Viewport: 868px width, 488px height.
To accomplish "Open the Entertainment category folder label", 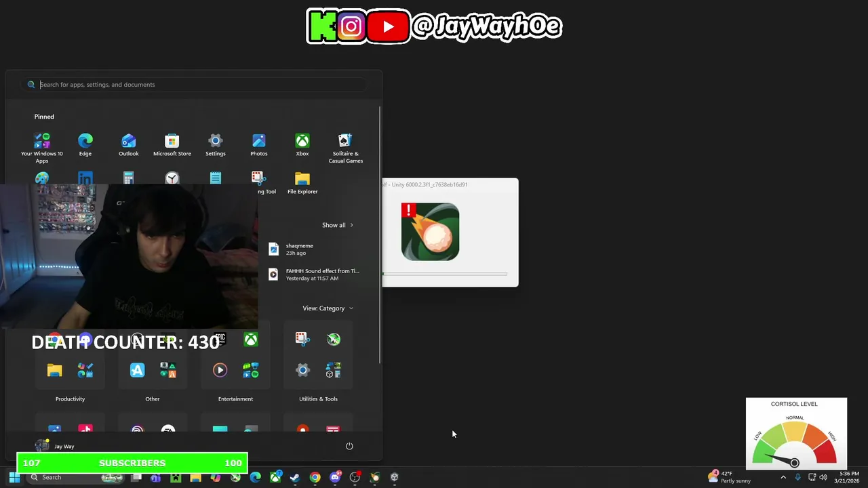I will (235, 399).
